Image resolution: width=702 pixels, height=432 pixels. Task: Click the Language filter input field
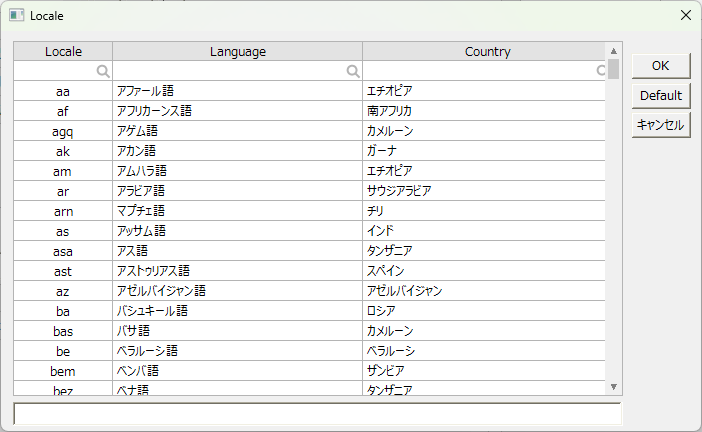coord(228,71)
